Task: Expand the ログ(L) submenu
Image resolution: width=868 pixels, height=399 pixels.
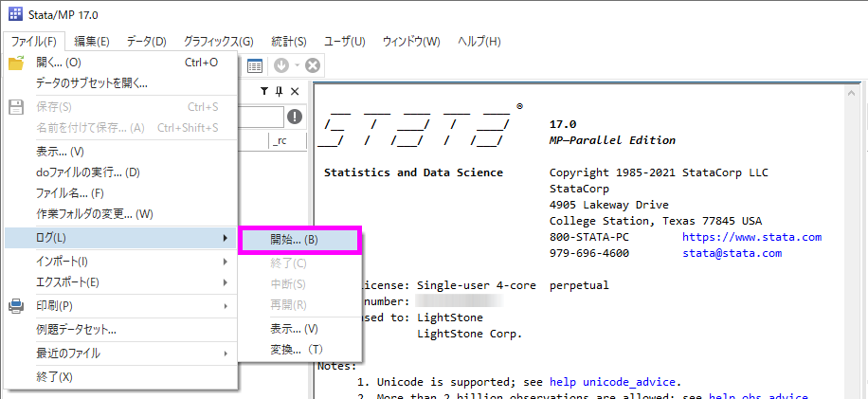Action: [x=121, y=238]
